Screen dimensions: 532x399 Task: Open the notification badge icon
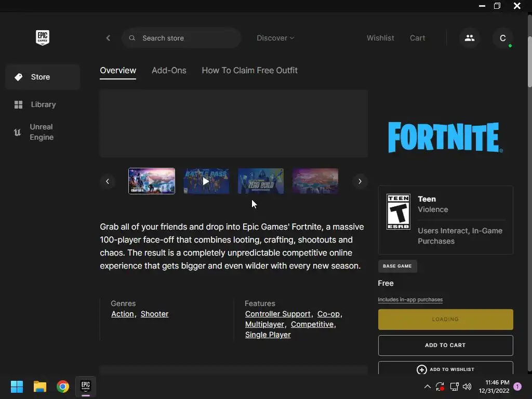click(x=517, y=387)
